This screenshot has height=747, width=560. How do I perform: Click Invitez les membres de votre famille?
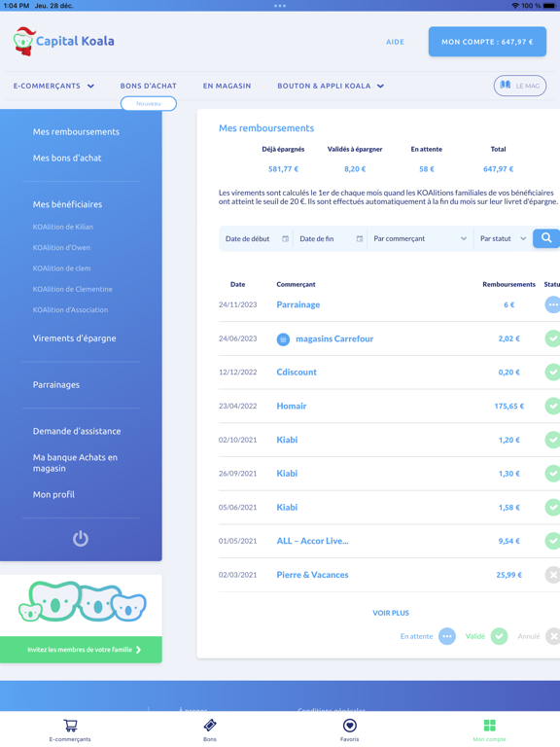(81, 650)
